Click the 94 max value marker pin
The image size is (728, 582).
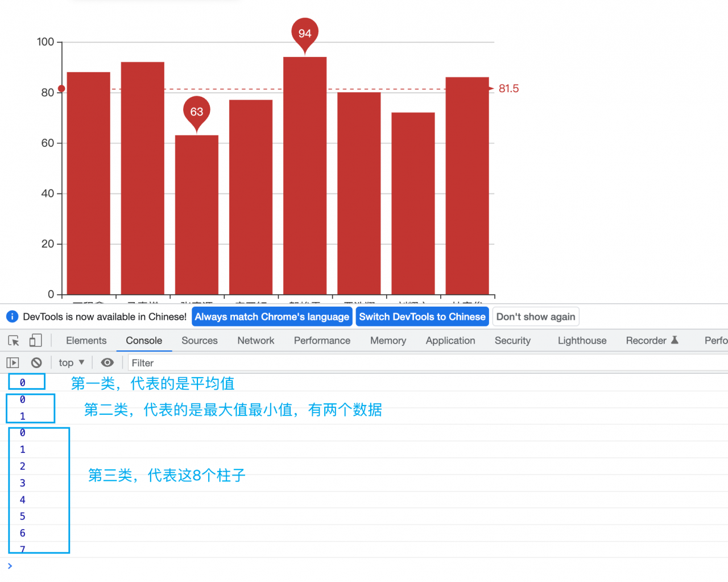tap(305, 34)
